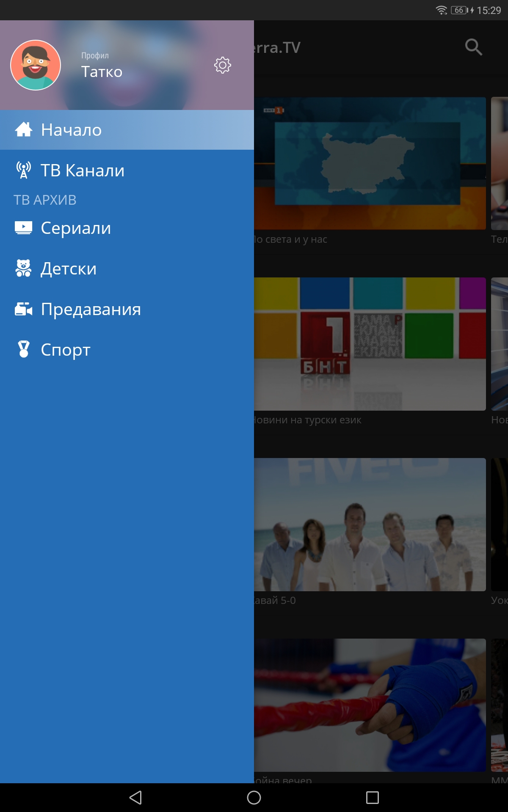The width and height of the screenshot is (508, 812).
Task: Open search magnifier in top bar
Action: (473, 47)
